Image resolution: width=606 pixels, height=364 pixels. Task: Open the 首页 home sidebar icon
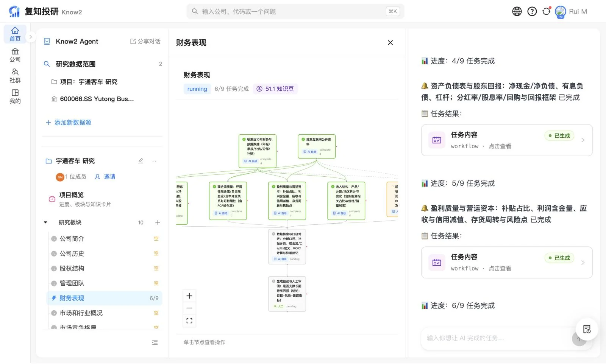(15, 34)
